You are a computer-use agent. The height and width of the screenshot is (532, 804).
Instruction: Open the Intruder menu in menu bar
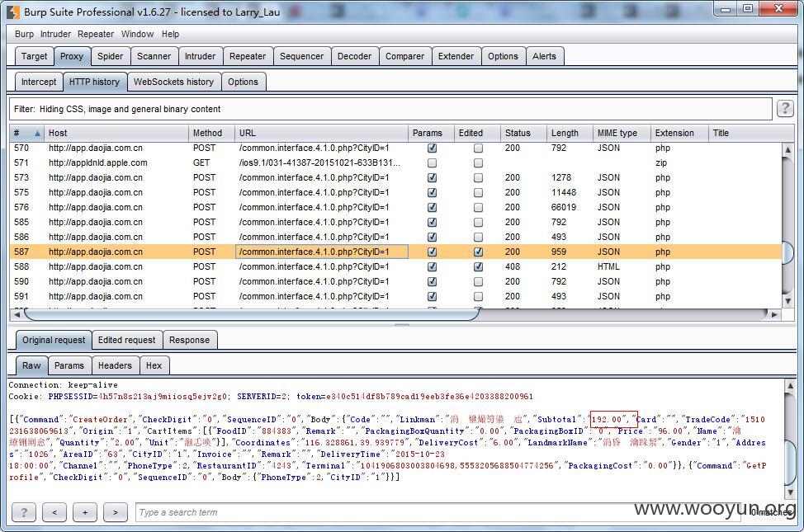pyautogui.click(x=55, y=34)
